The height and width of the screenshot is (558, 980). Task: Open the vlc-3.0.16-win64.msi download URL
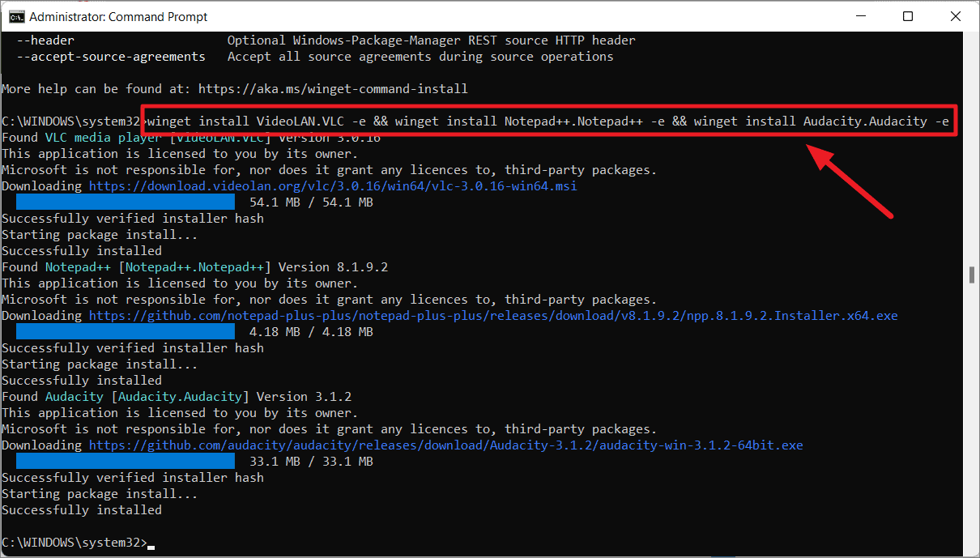333,186
